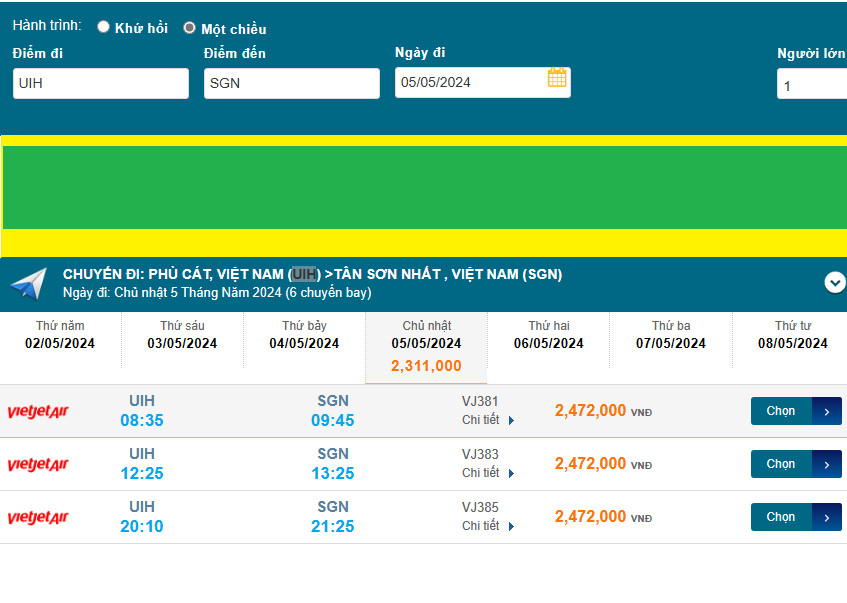Viewport: 847px width, 603px height.
Task: Click arrow icon on VJ381 Chọn button
Action: click(x=827, y=411)
